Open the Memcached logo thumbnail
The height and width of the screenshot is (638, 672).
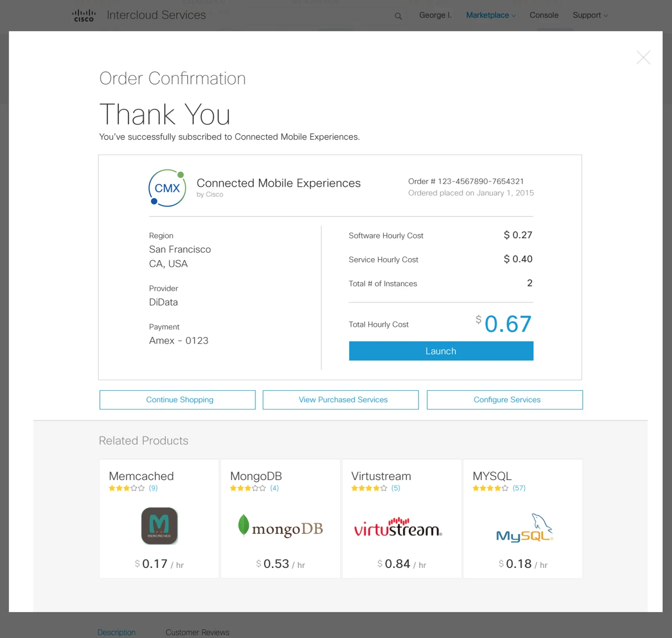click(159, 526)
